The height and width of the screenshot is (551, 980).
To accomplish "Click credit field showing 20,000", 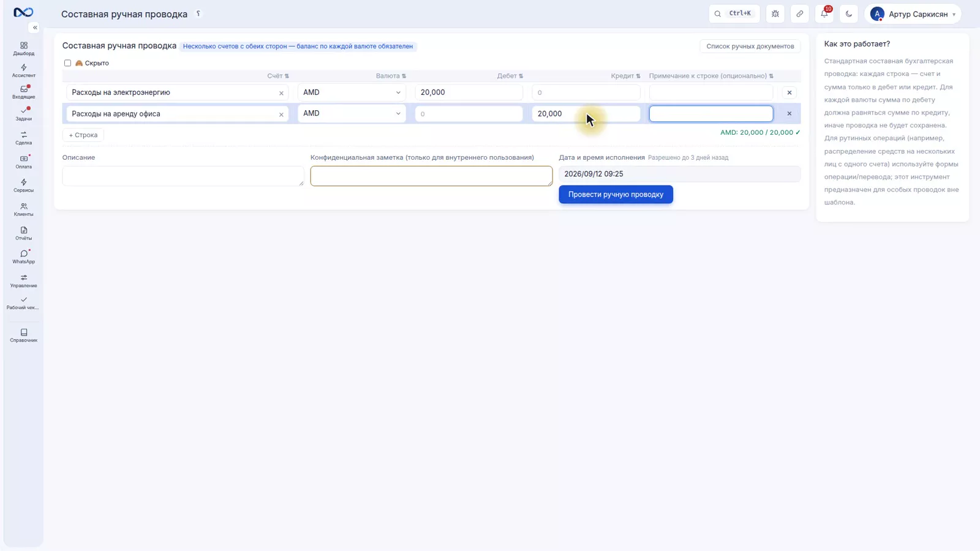I will pos(586,114).
